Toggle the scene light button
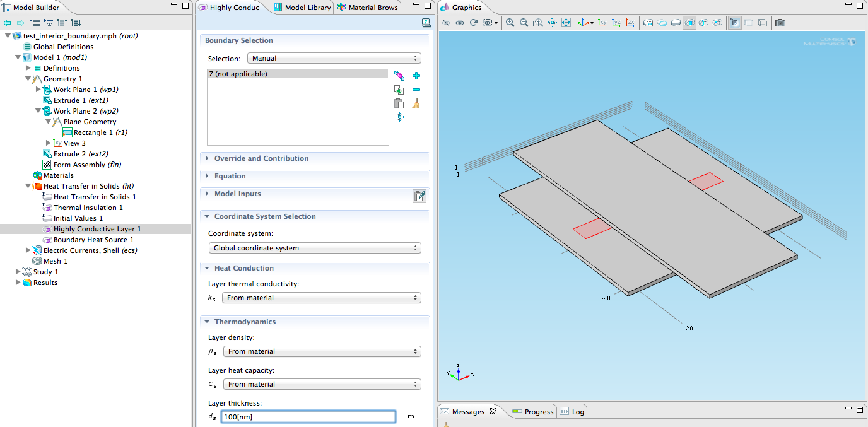The image size is (868, 427). (x=734, y=23)
